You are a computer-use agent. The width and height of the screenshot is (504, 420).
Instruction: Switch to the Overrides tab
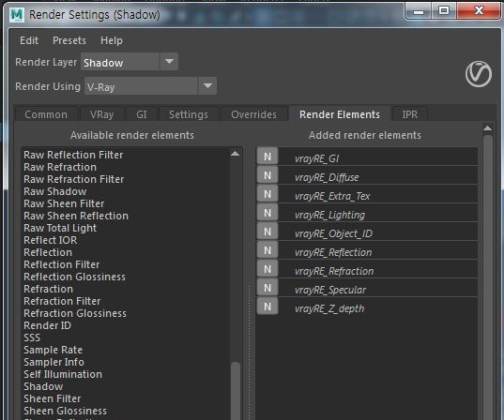click(x=253, y=114)
